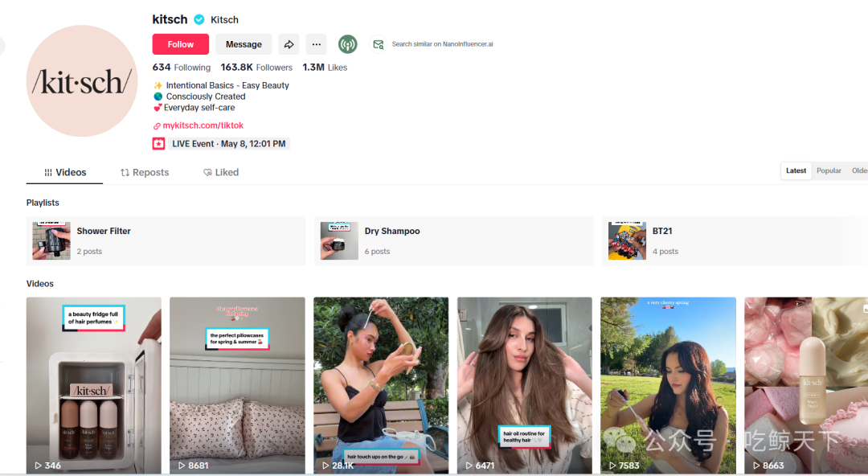Viewport: 868px width, 476px height.
Task: Click the NanoInfluencer search envelope icon
Action: 378,44
